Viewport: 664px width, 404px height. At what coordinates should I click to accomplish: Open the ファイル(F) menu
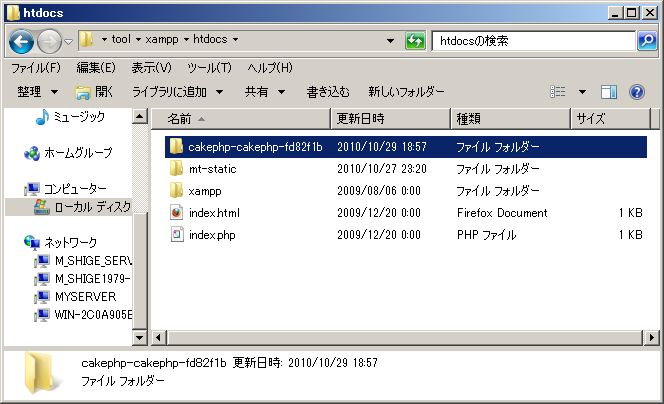[36, 68]
